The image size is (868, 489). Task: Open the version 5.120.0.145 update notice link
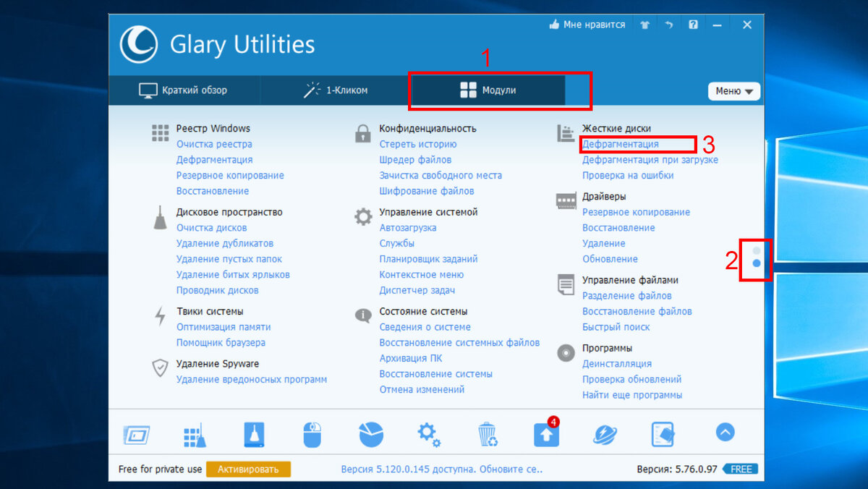441,469
